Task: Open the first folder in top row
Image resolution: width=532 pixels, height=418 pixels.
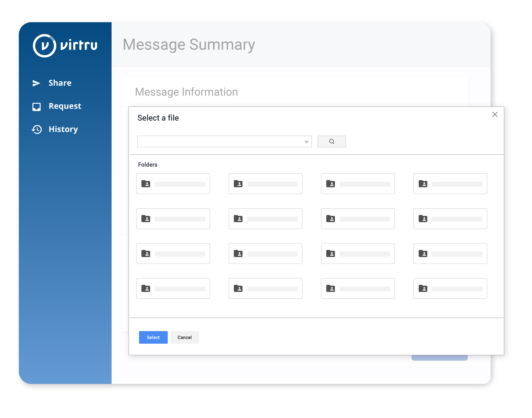Action: click(x=173, y=184)
